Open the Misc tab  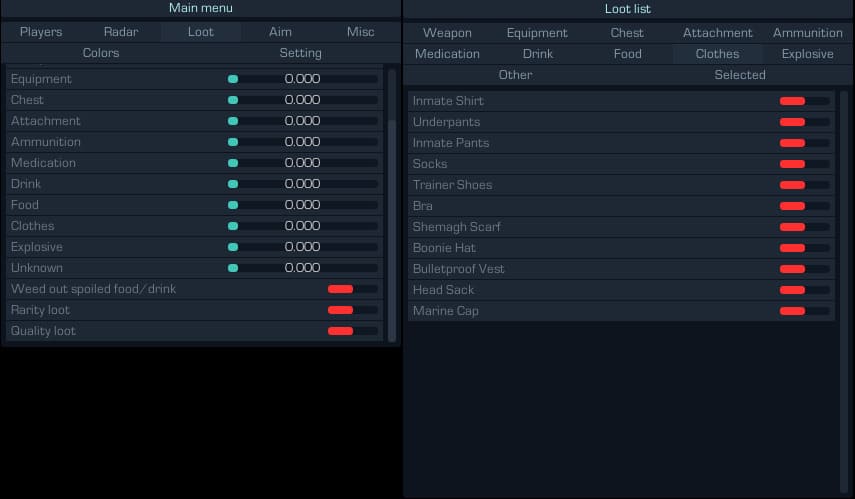pyautogui.click(x=361, y=32)
